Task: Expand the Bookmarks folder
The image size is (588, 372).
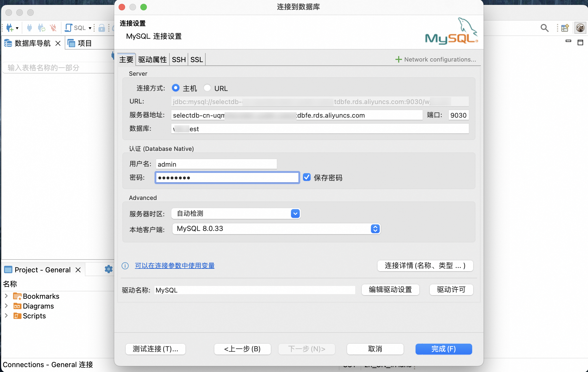Action: tap(6, 296)
